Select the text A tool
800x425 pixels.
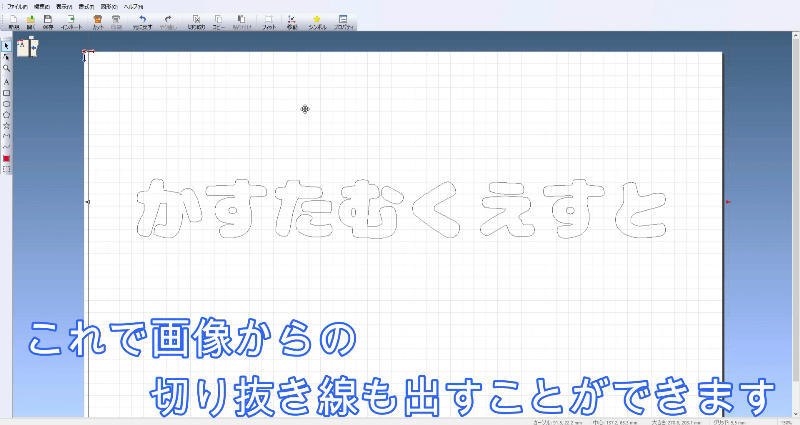click(6, 82)
